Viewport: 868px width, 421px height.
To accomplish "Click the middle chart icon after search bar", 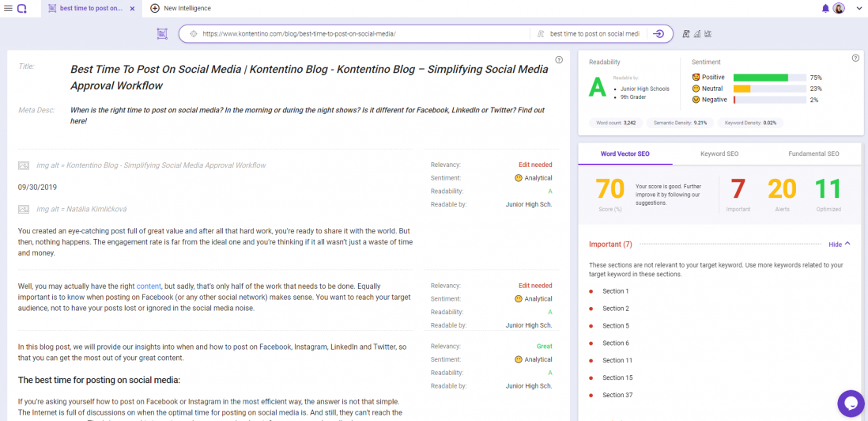I will tap(697, 34).
